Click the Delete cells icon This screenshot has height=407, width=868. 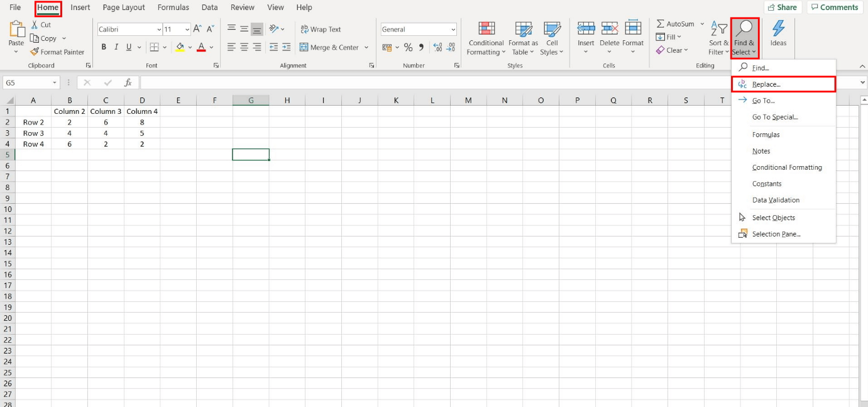click(610, 28)
